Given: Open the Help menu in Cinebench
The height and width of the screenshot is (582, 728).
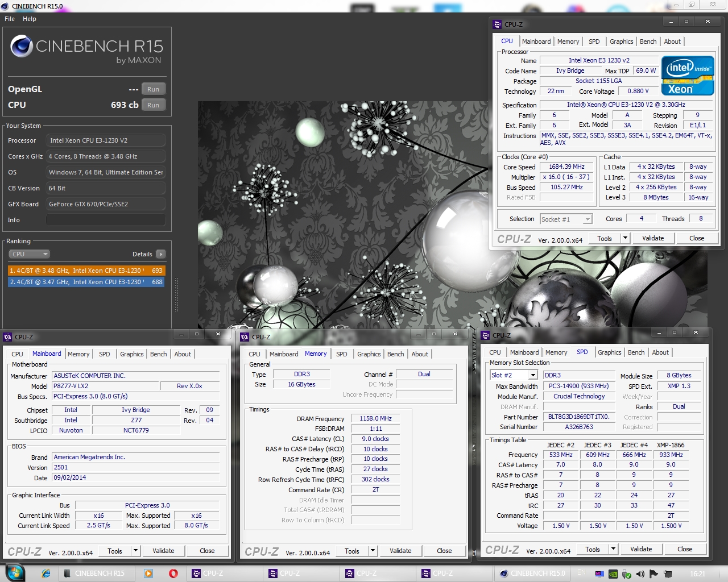Looking at the screenshot, I should (x=30, y=19).
